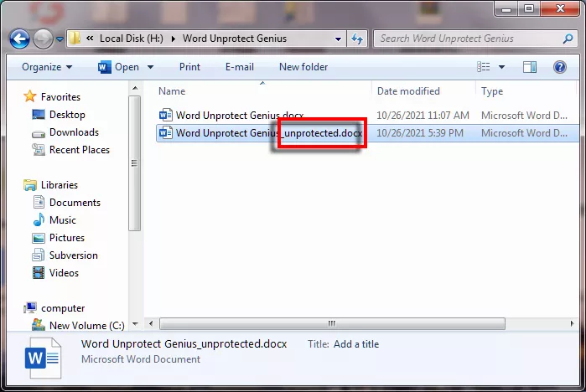This screenshot has width=586, height=392.
Task: Click the folder icon in address bar
Action: coord(75,38)
